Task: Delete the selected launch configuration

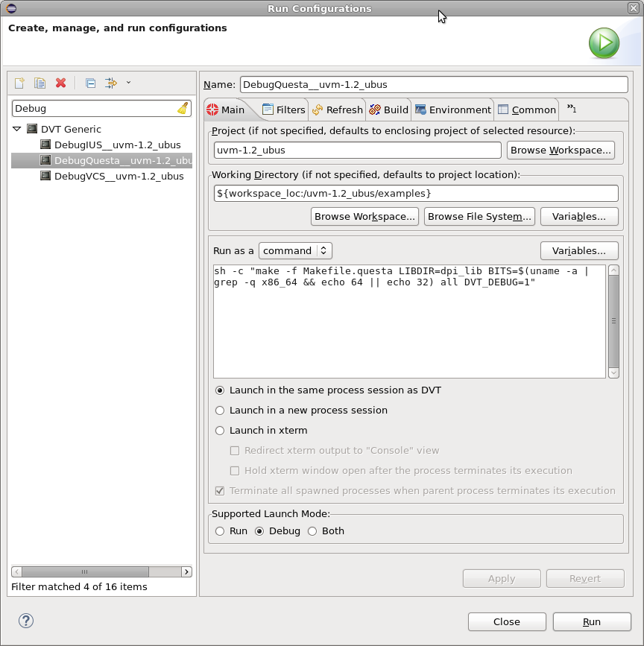Action: coord(61,83)
